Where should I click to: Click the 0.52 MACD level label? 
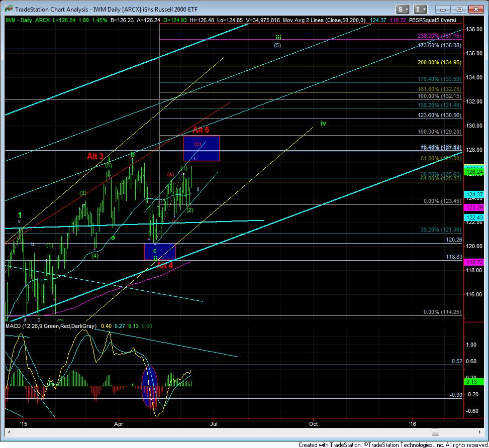(457, 361)
